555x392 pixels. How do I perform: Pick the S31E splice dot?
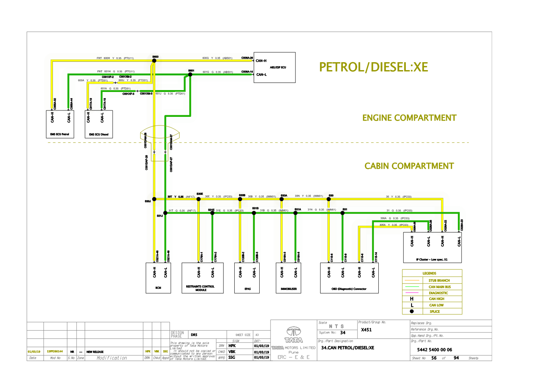tap(212, 213)
